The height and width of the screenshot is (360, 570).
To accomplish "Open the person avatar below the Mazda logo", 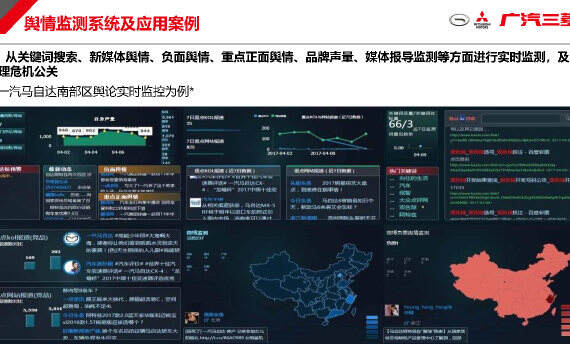I will 72,267.
